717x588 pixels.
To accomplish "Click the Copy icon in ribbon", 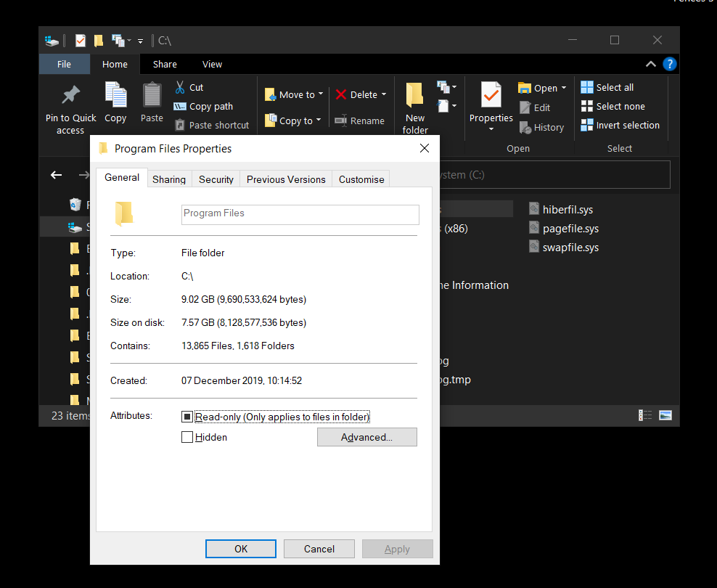I will pos(115,95).
